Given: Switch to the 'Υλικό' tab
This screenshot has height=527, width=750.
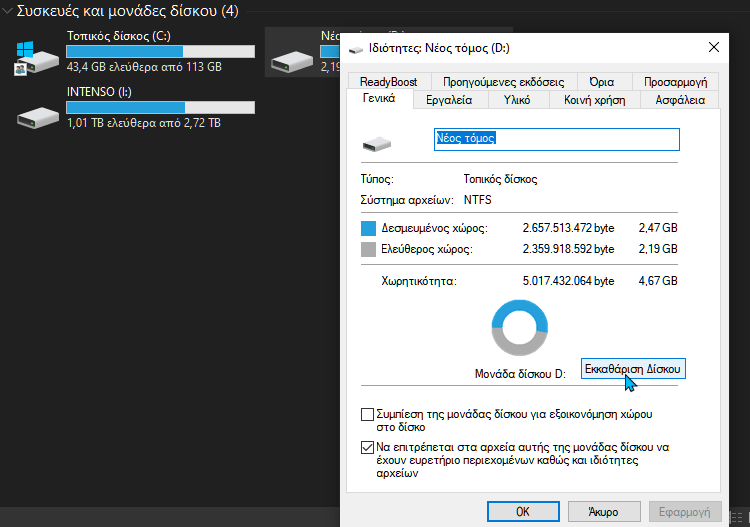Looking at the screenshot, I should click(517, 100).
